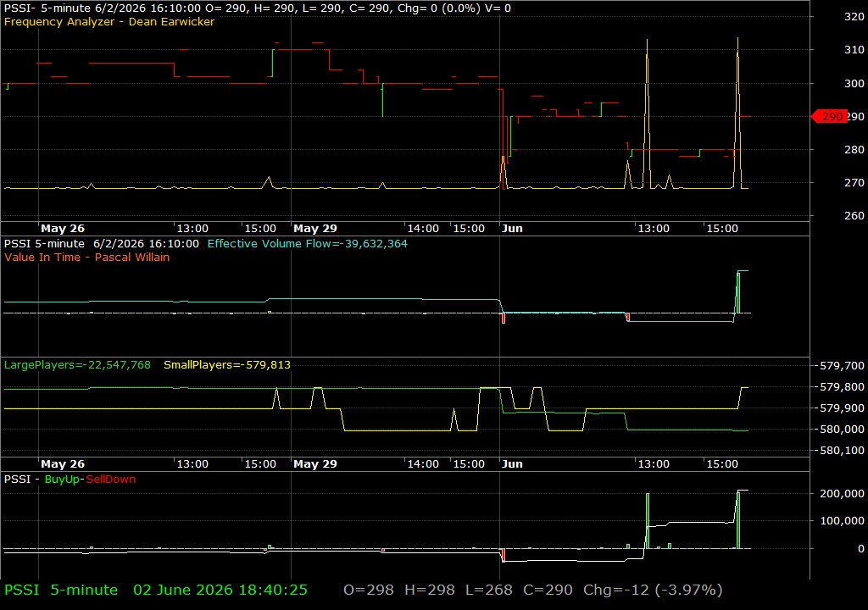The width and height of the screenshot is (868, 610).
Task: Click the 300 price axis label
Action: tap(854, 83)
